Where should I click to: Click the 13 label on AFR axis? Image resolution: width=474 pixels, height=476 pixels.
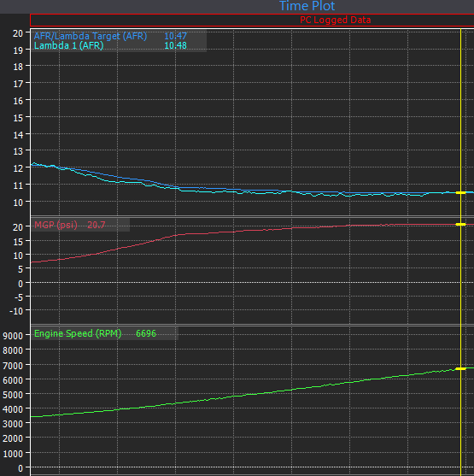pyautogui.click(x=18, y=151)
